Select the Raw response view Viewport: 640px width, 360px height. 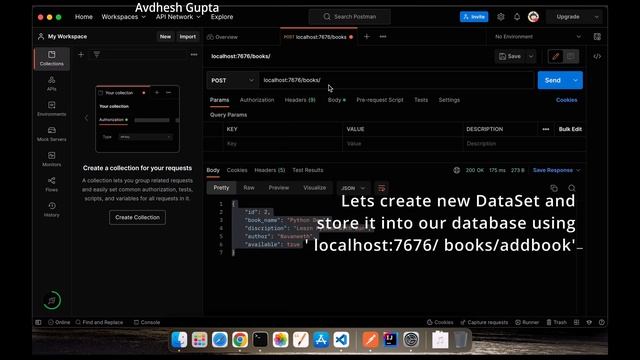point(249,188)
